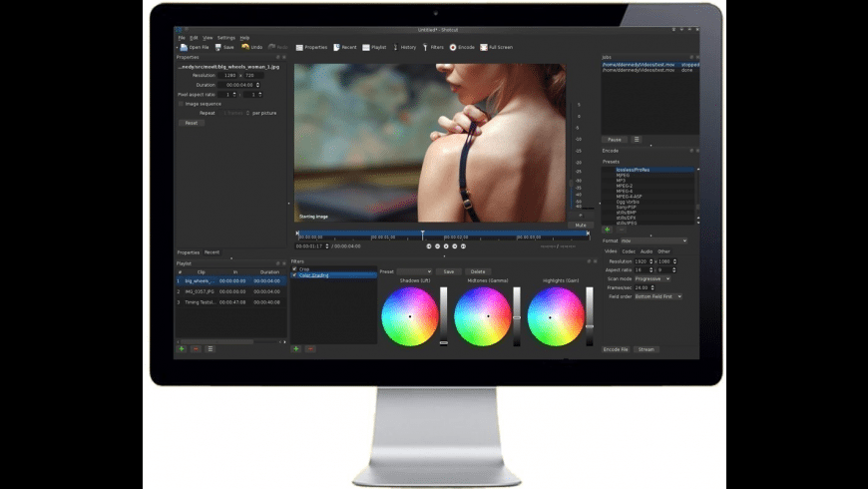
Task: Open the playlist hamburger menu button
Action: [x=211, y=349]
